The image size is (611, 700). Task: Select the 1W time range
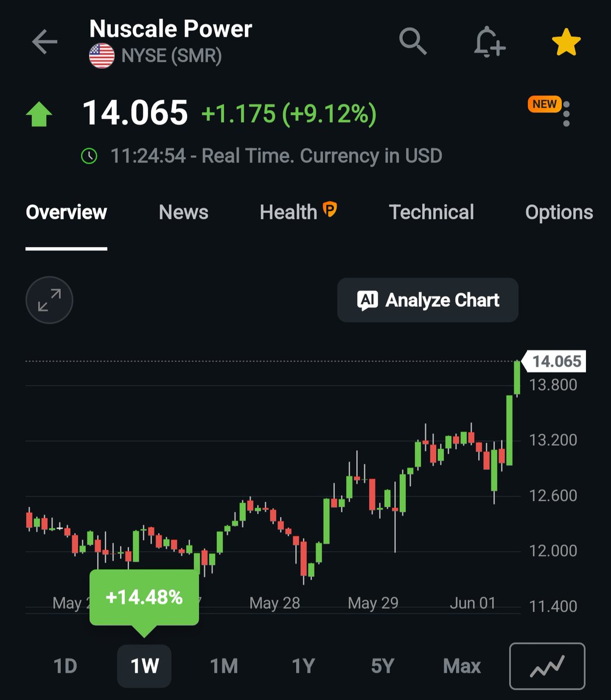click(144, 666)
